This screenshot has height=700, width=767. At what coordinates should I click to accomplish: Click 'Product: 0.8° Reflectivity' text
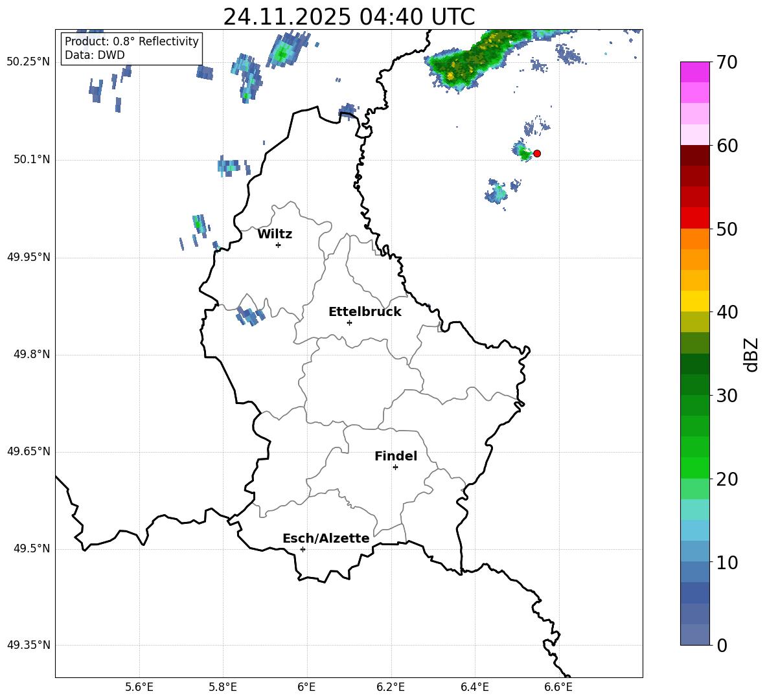[x=132, y=41]
